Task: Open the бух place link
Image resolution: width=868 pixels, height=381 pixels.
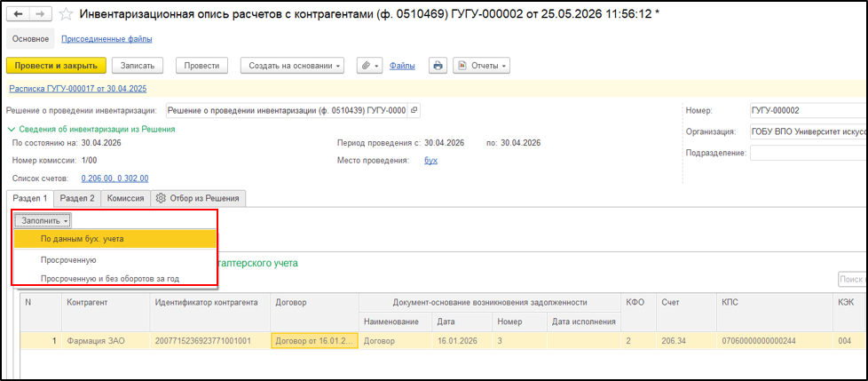Action: click(430, 161)
